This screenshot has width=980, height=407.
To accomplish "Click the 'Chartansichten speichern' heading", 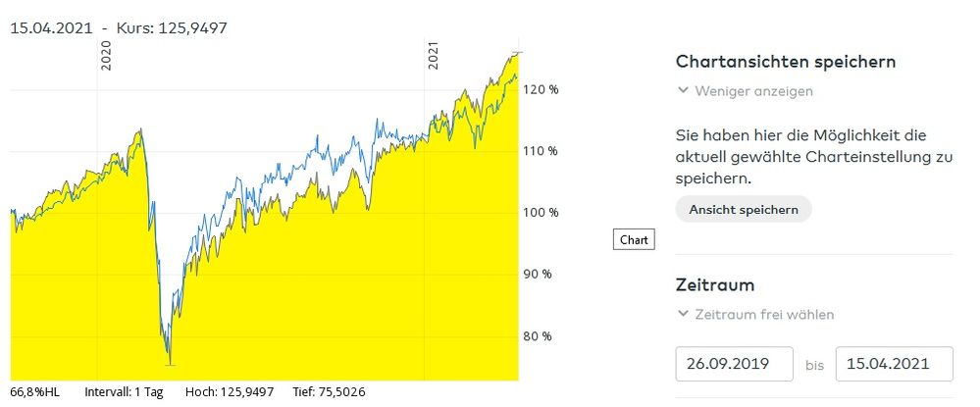I will pos(785,62).
